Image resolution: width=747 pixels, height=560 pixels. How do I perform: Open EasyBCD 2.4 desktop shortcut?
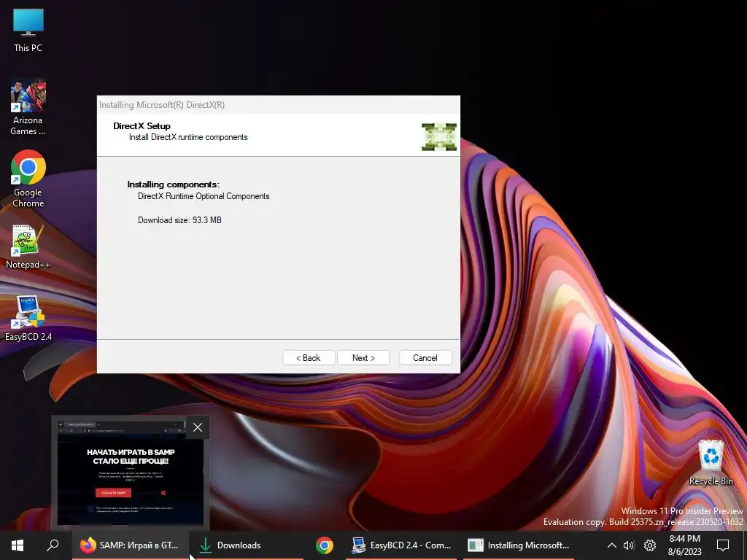coord(28,318)
